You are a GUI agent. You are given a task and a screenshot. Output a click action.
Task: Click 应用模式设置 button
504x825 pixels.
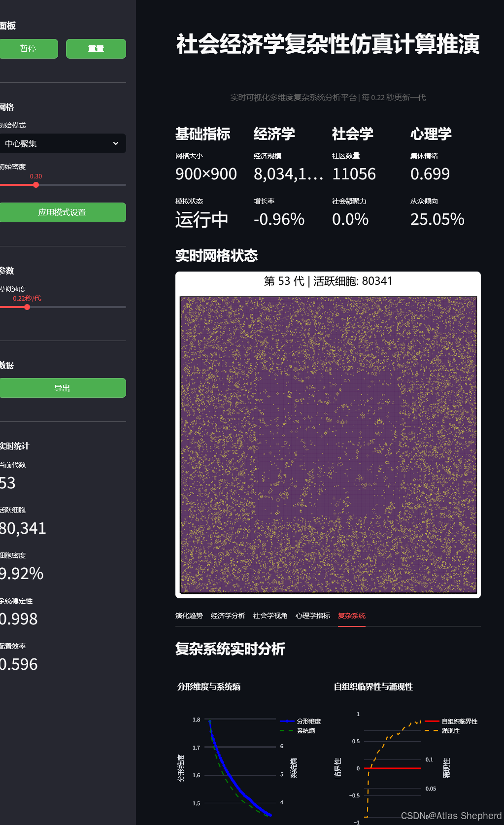coord(62,212)
